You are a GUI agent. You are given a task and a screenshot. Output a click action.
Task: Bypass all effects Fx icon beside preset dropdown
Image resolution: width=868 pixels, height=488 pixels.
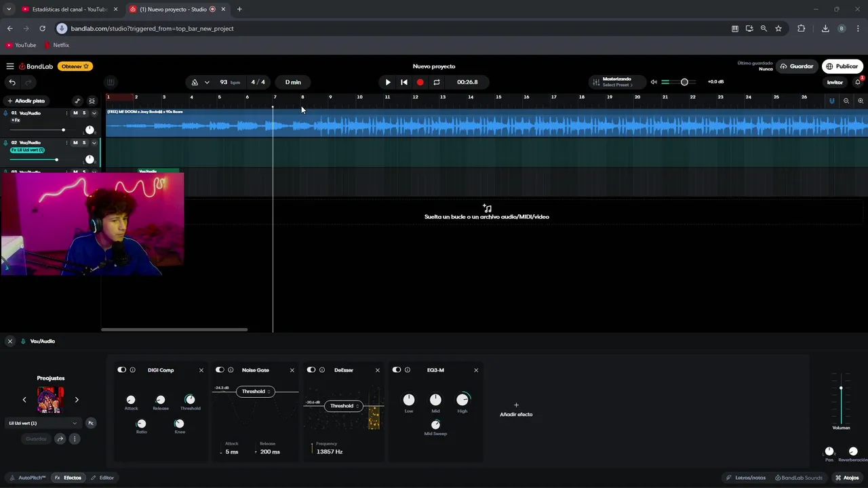point(91,423)
